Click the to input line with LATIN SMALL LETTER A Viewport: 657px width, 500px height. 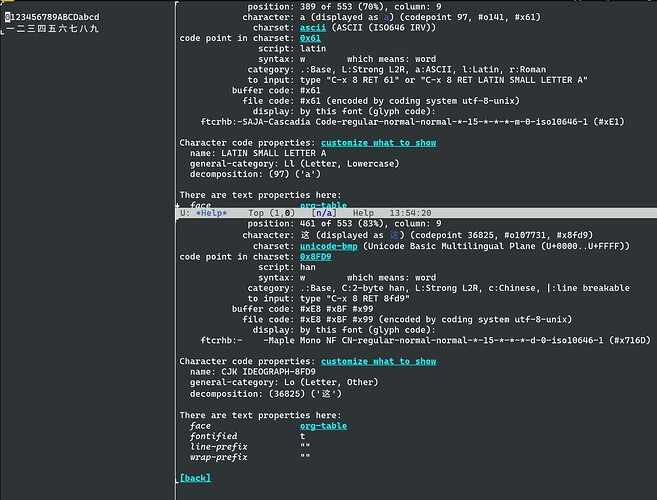(417, 80)
